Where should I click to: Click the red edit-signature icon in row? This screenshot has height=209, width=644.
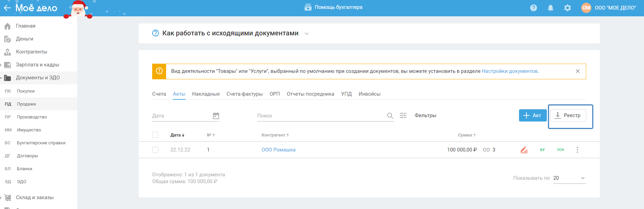[x=524, y=150]
